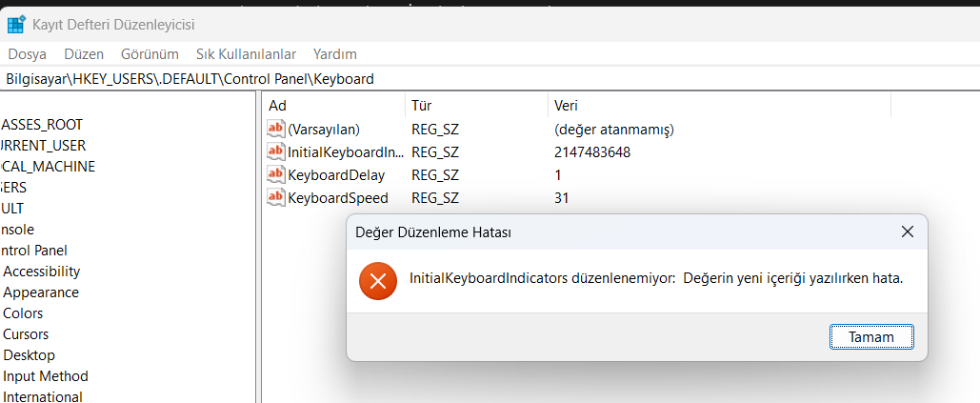
Task: Select the Appearance tree key
Action: 41,292
